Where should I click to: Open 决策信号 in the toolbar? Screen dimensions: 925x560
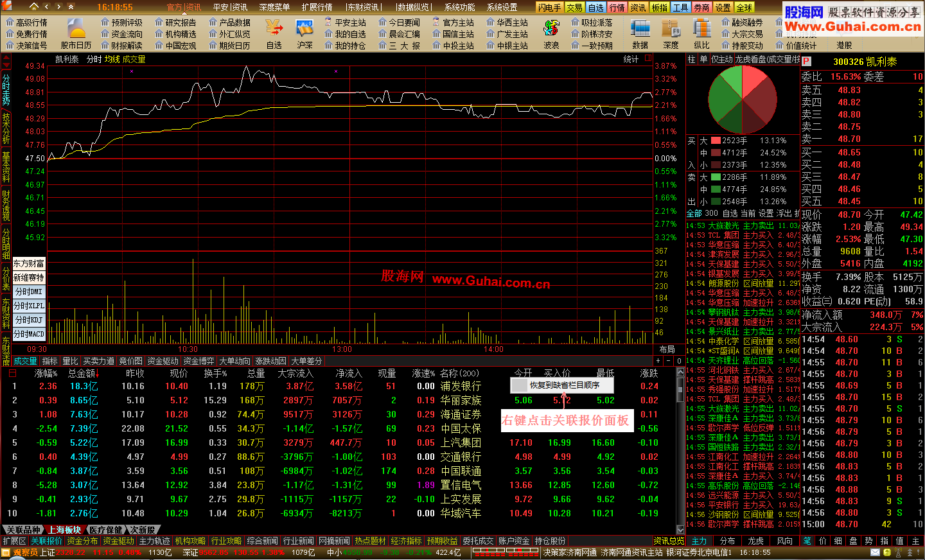pos(26,46)
